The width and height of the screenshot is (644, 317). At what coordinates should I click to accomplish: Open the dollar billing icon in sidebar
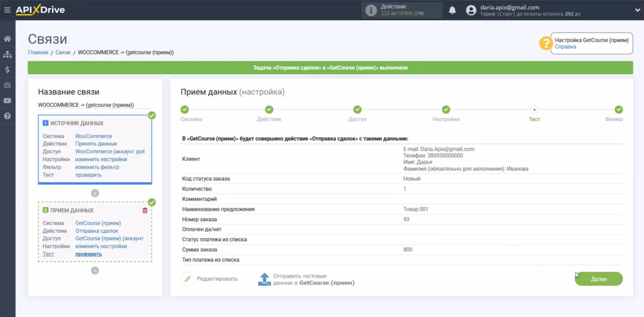[7, 70]
